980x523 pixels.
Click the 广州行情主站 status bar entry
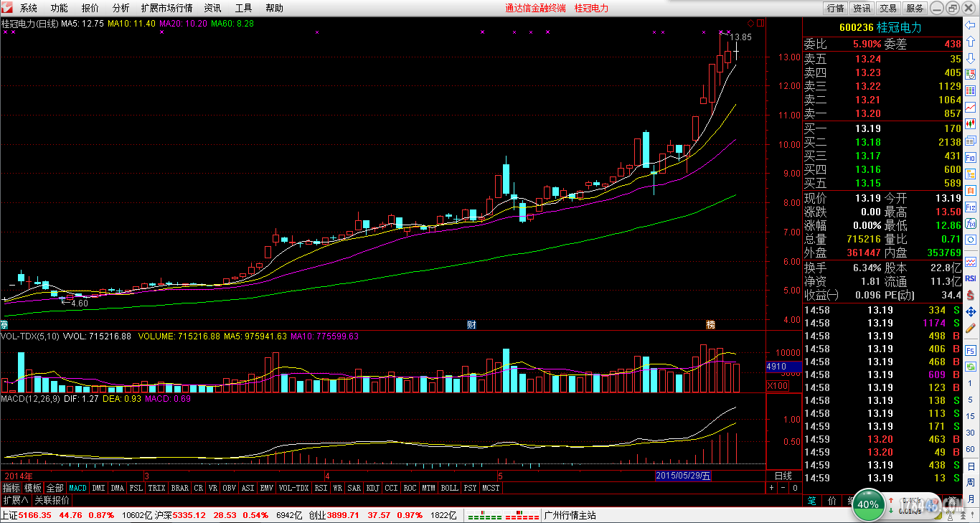point(570,515)
